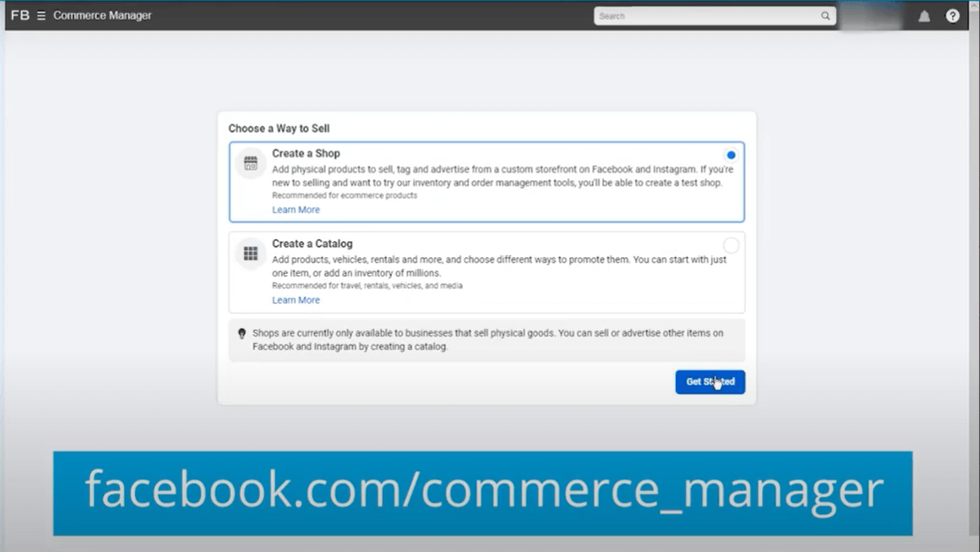The height and width of the screenshot is (552, 980).
Task: Click 'Recommended for ecommerce products' text
Action: (345, 195)
